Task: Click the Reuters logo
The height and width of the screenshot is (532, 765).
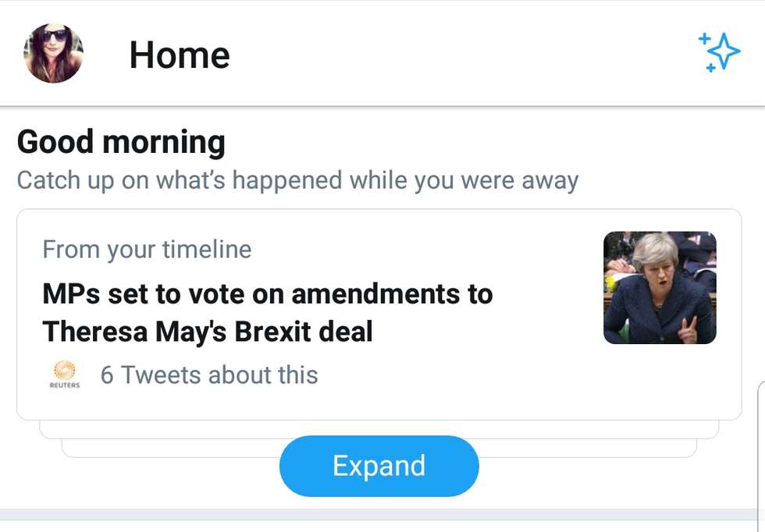Action: (x=64, y=374)
